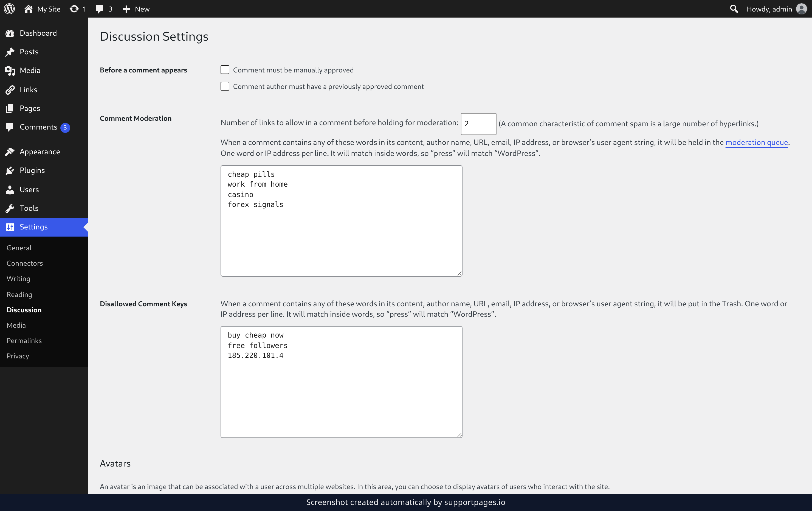Viewport: 812px width, 511px height.
Task: Click the Links chain icon
Action: tap(10, 89)
